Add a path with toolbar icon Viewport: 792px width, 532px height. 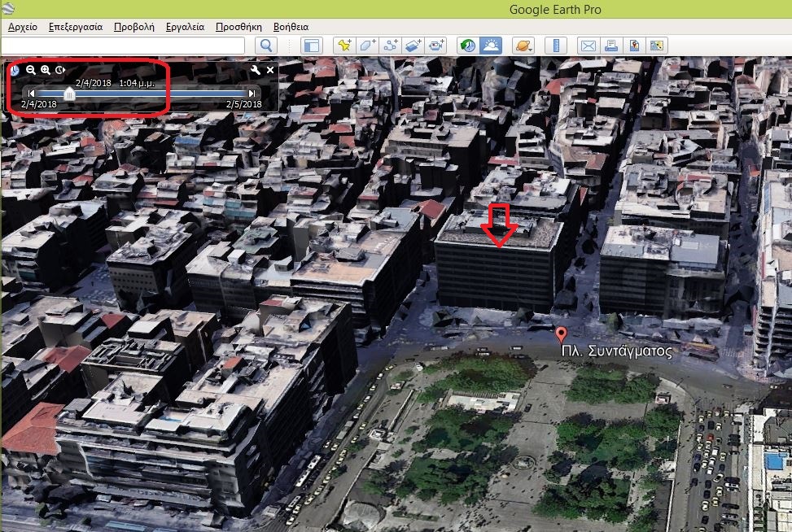(391, 46)
